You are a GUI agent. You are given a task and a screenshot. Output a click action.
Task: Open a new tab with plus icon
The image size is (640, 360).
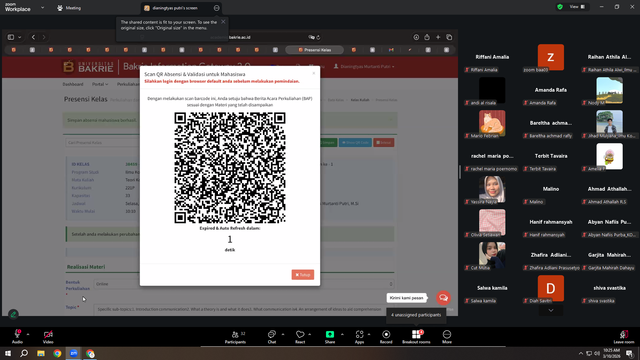438,37
